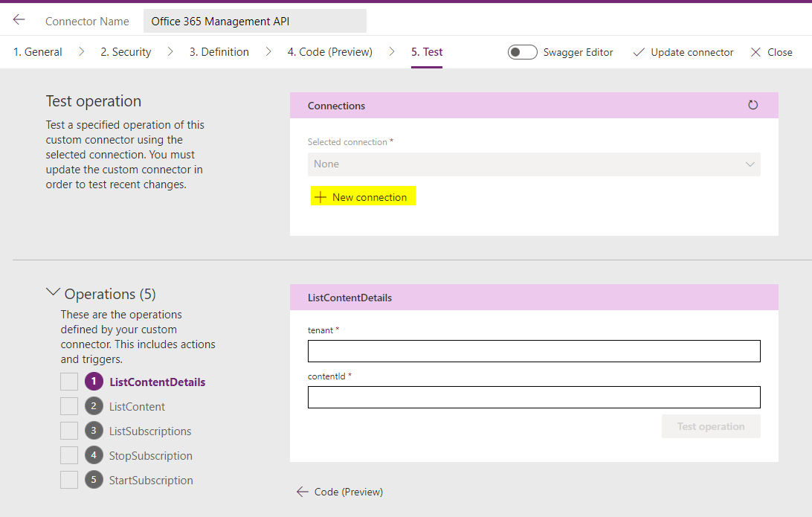Refresh the Connections panel
The width and height of the screenshot is (812, 517).
point(753,105)
